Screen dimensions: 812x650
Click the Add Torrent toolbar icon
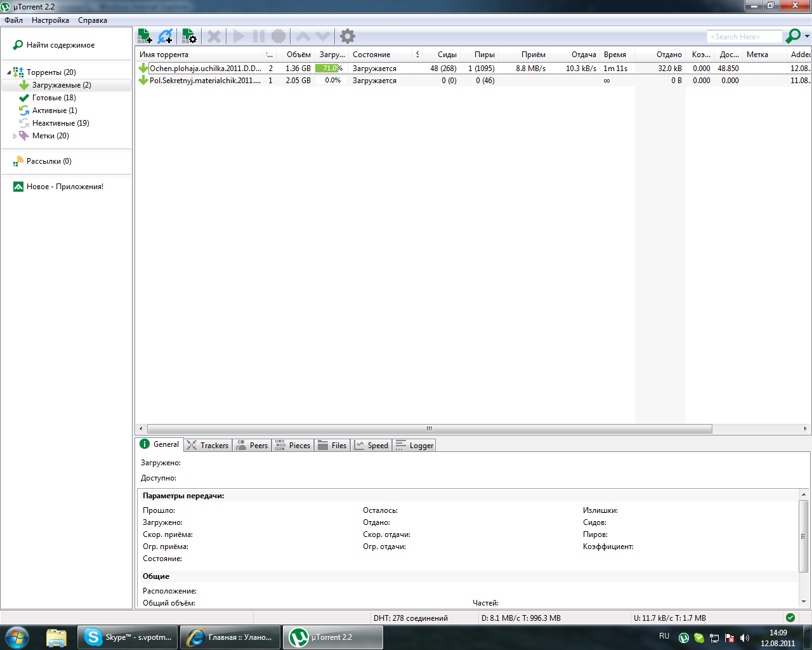[145, 36]
